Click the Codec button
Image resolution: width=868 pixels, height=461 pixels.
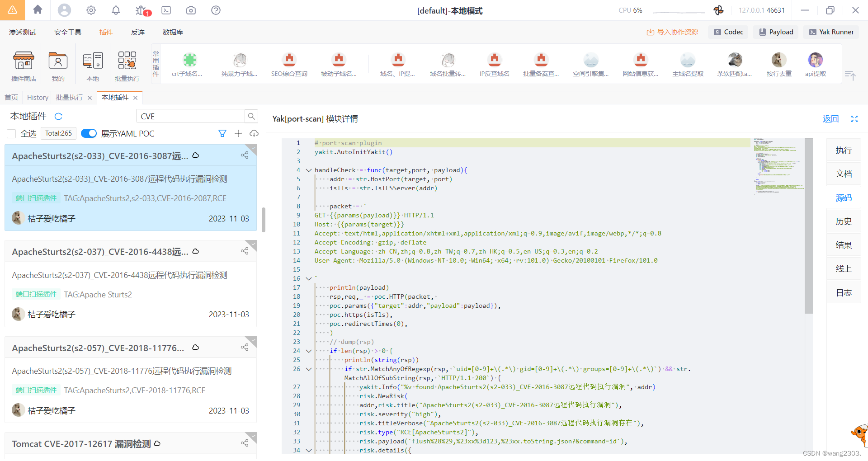coord(728,32)
